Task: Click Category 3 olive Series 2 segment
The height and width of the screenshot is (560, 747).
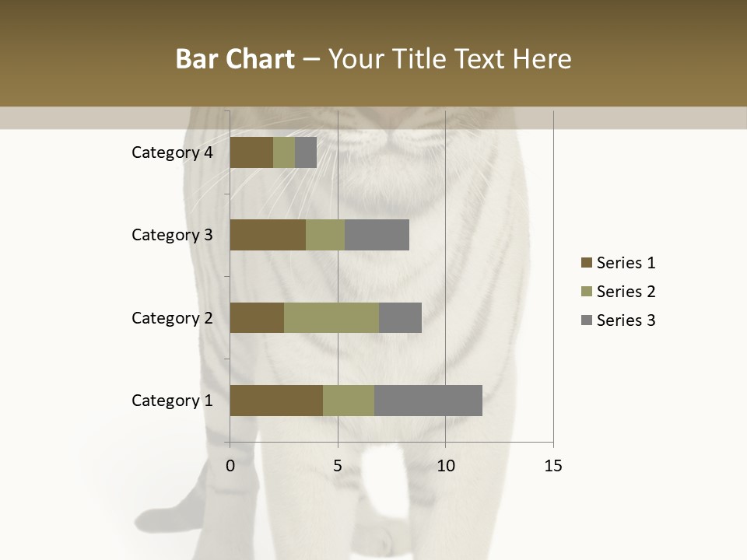Action: 325,235
